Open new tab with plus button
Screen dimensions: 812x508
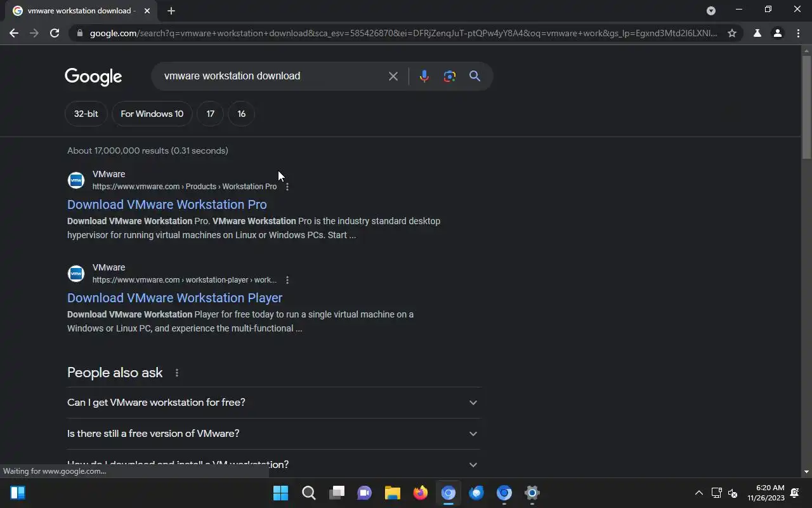171,11
